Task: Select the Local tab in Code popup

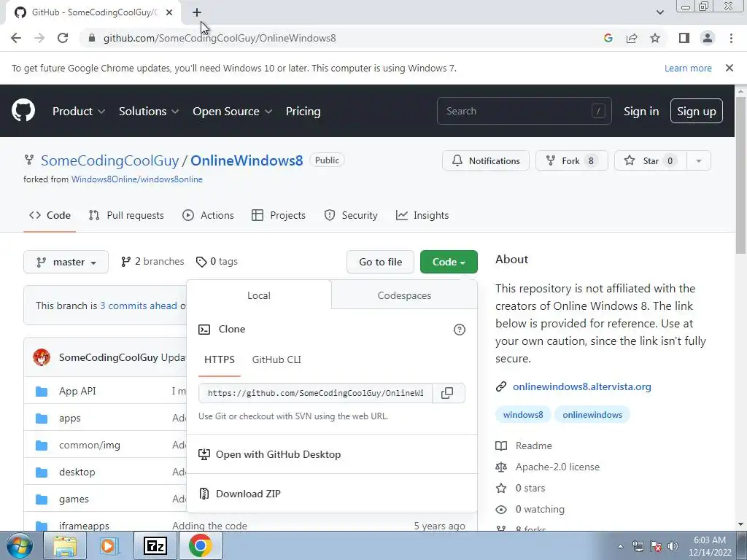Action: click(259, 295)
